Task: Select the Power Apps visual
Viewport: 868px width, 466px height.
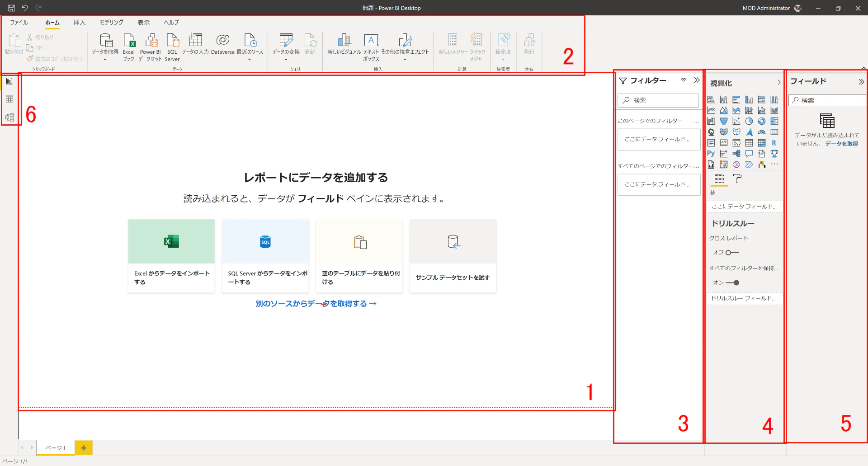Action: (736, 165)
